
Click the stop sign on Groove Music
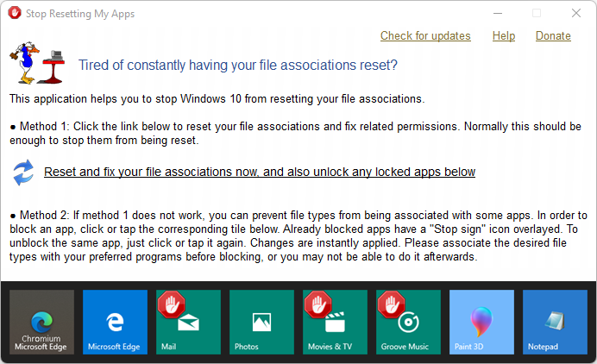tap(392, 304)
